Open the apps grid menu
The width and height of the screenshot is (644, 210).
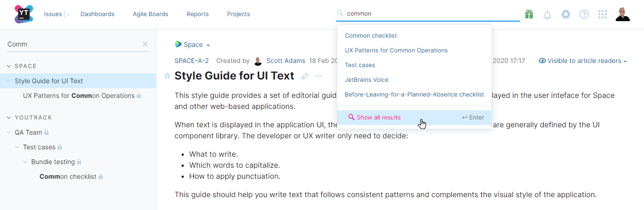pos(603,14)
